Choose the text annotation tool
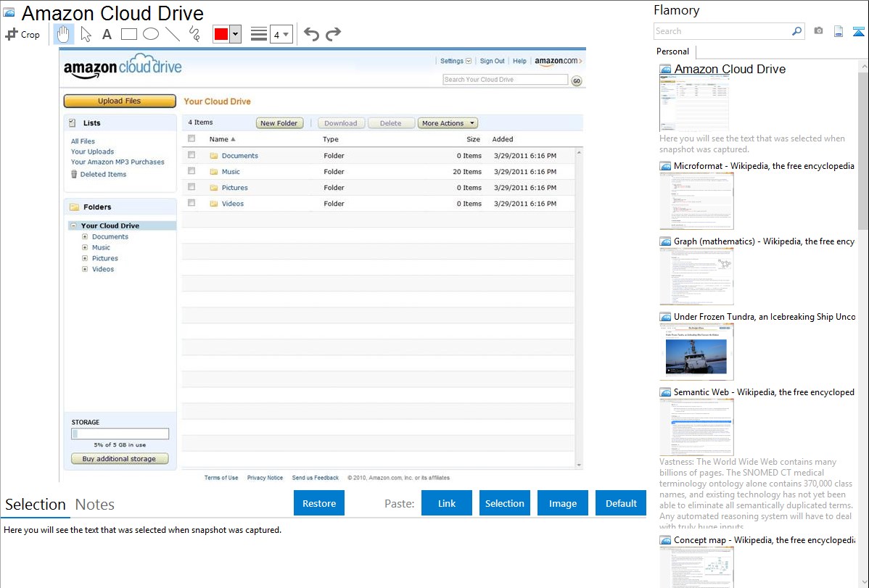Viewport: 869px width, 588px height. pos(107,34)
